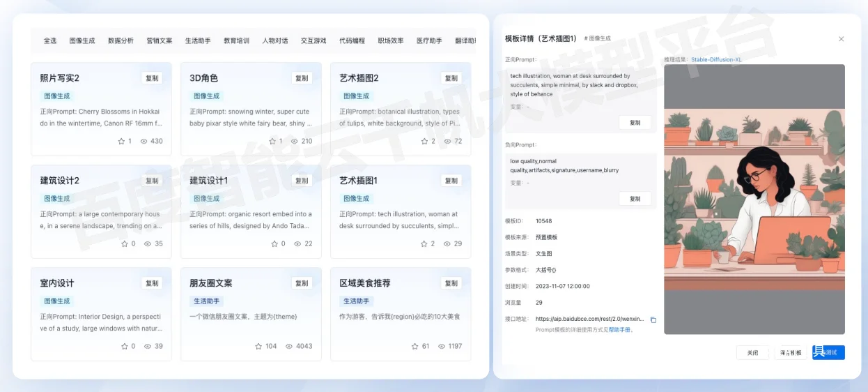Click the copy icon beside the 接口地址 URL

tap(653, 319)
